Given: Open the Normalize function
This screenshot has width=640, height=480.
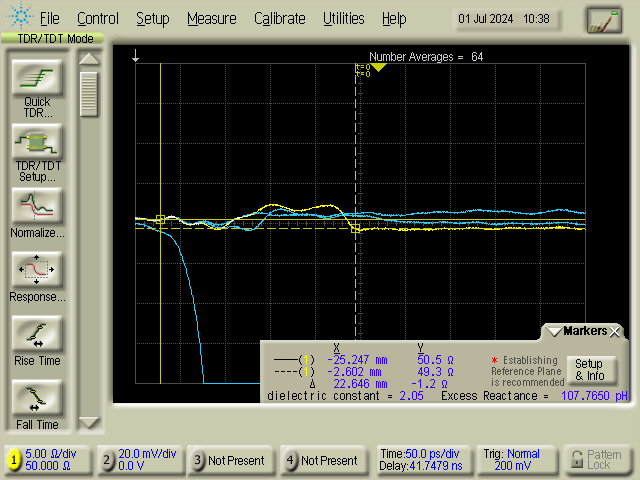Looking at the screenshot, I should coord(37,205).
